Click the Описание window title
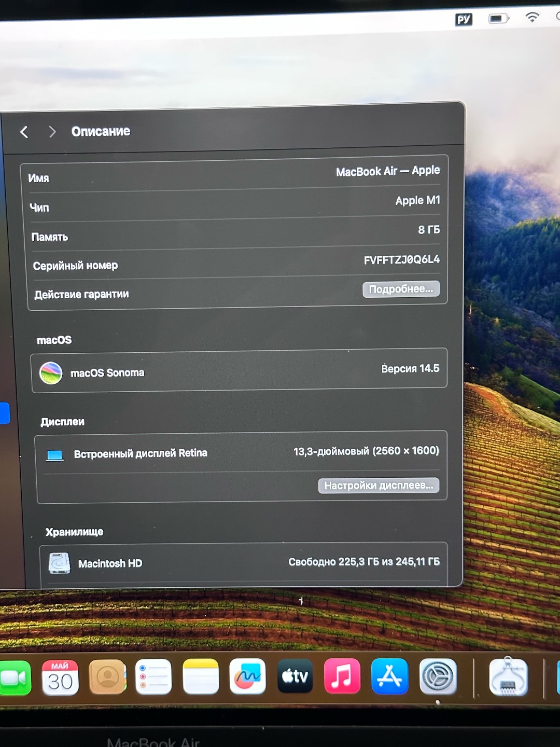This screenshot has width=560, height=747. click(101, 132)
